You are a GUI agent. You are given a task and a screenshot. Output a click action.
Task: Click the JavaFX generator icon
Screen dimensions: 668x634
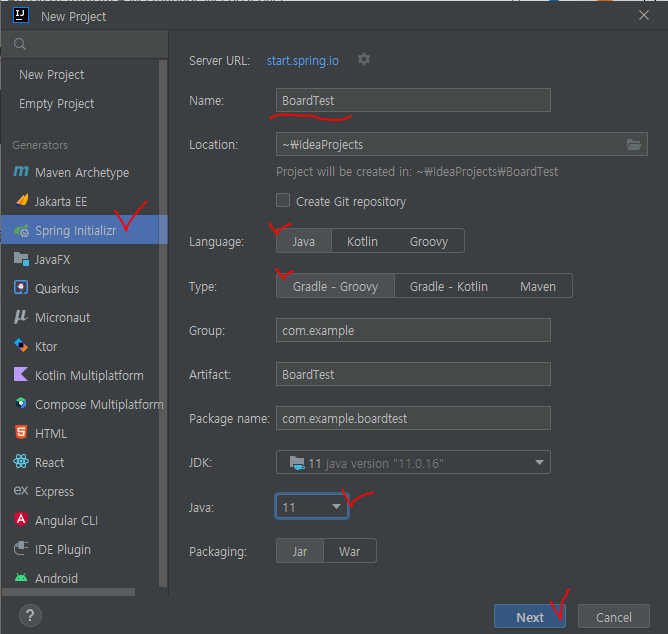21,259
